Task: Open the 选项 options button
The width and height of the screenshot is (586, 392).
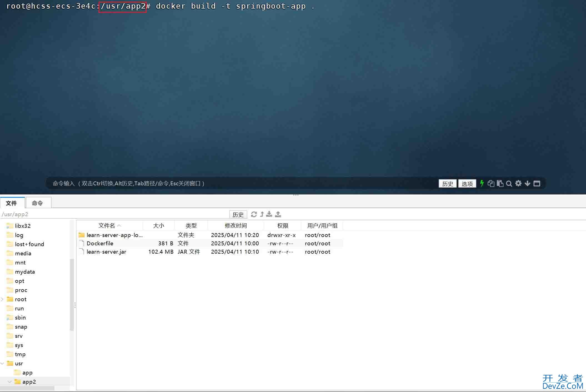Action: (x=467, y=184)
